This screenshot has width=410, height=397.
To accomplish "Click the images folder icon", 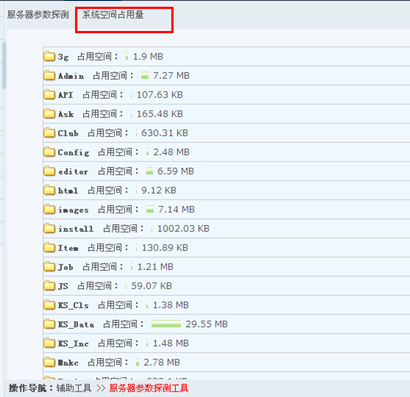I will click(49, 209).
